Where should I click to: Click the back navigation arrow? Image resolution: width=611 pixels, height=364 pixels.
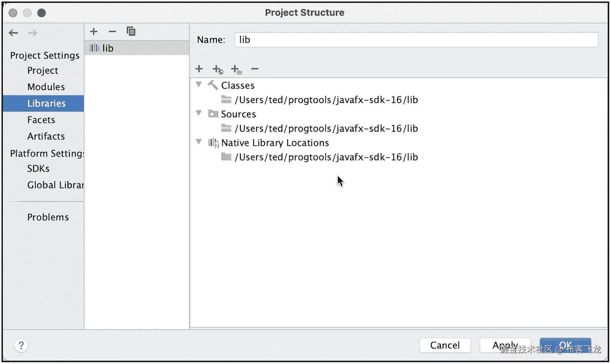tap(13, 33)
